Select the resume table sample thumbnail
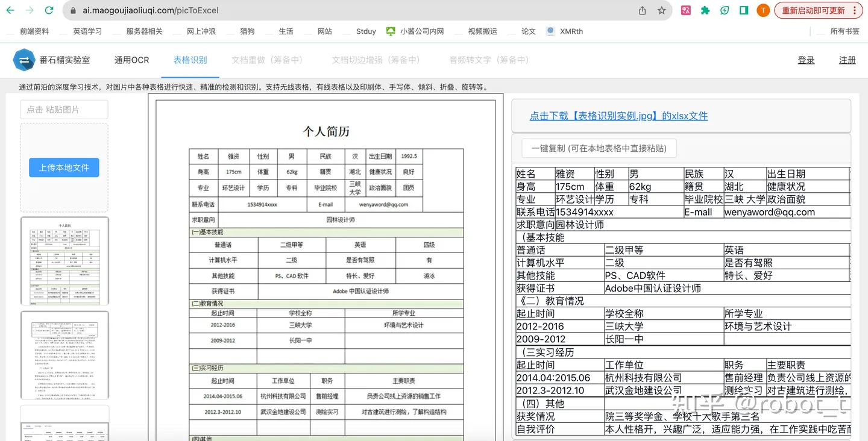 [64, 261]
